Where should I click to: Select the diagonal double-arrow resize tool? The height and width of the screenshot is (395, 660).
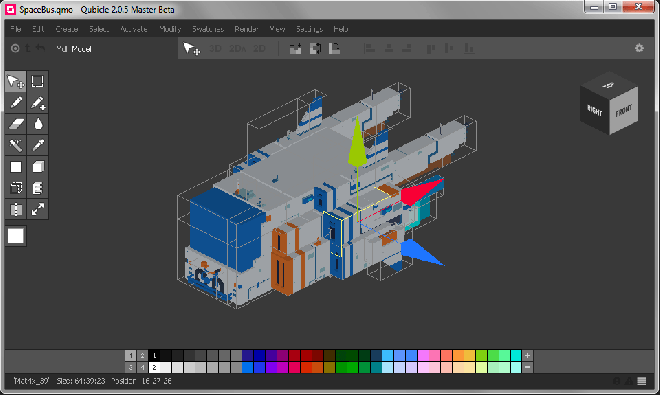[x=37, y=209]
